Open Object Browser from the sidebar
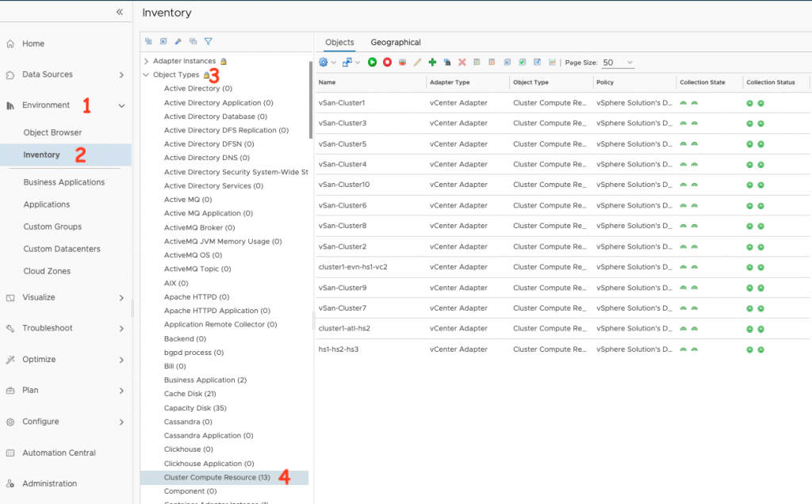This screenshot has width=812, height=504. pos(52,132)
